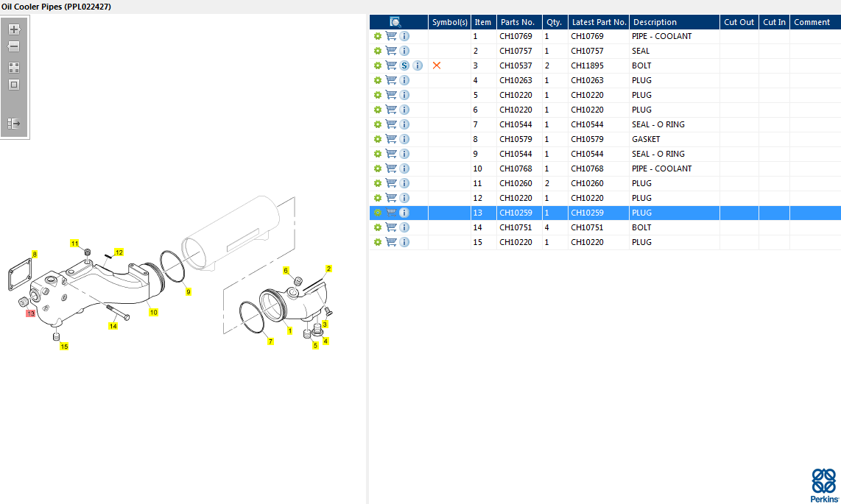
Task: Click the single-square view icon
Action: [14, 85]
